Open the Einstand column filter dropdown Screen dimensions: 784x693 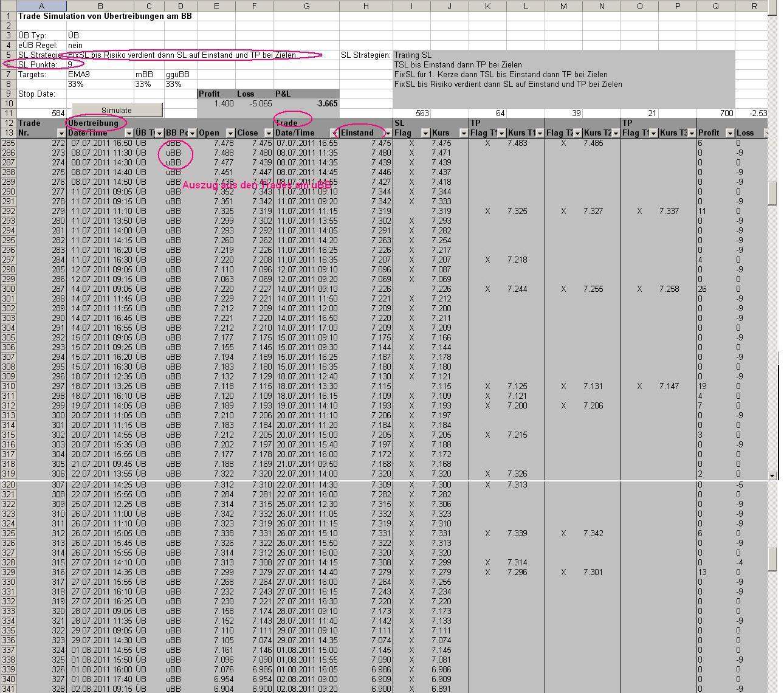click(387, 133)
